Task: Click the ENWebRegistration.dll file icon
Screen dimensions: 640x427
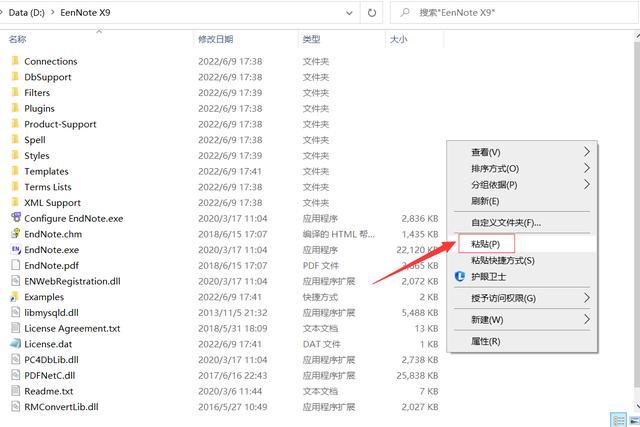Action: click(16, 281)
